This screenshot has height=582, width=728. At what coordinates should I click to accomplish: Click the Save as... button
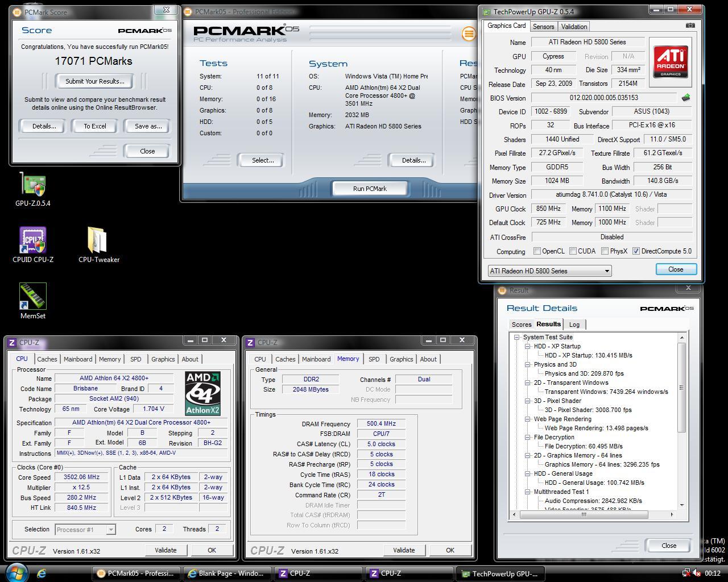pyautogui.click(x=148, y=126)
